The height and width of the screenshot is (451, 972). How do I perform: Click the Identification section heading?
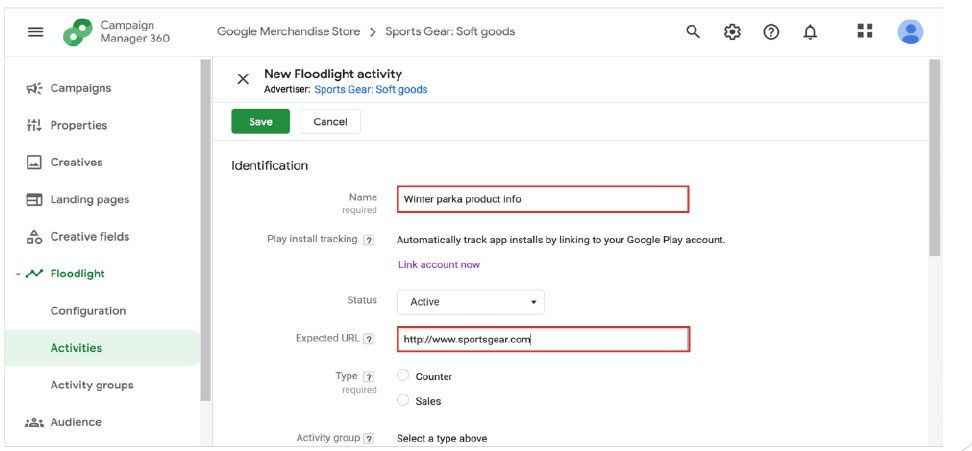coord(270,165)
